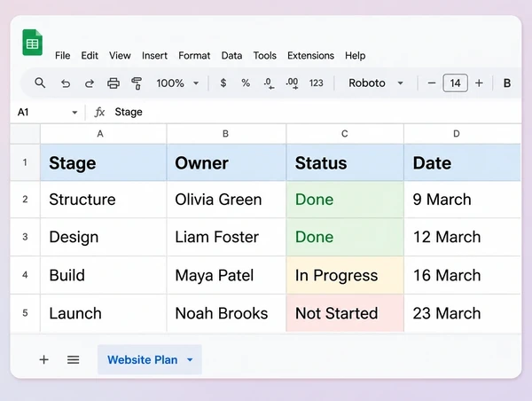Apply percent format with the % icon
The height and width of the screenshot is (401, 532).
point(246,83)
